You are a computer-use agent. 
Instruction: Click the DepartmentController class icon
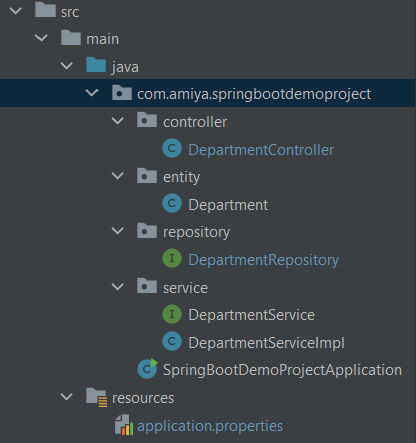coord(172,148)
